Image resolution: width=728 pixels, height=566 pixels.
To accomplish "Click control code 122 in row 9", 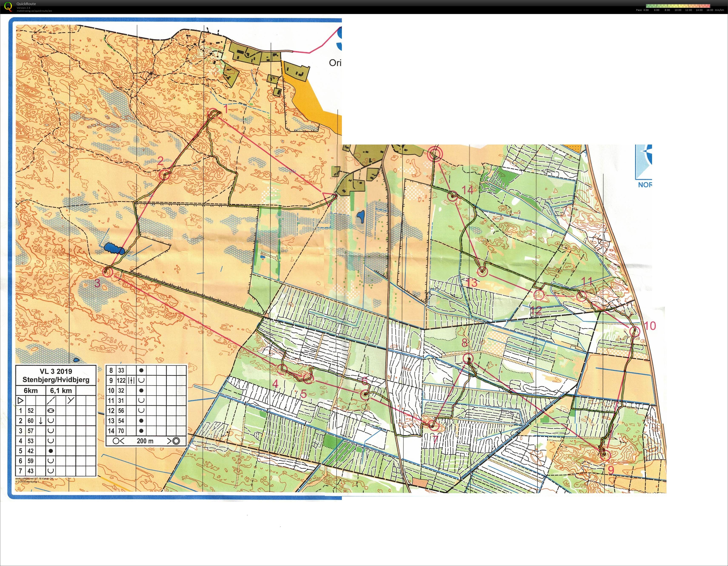I will click(121, 380).
